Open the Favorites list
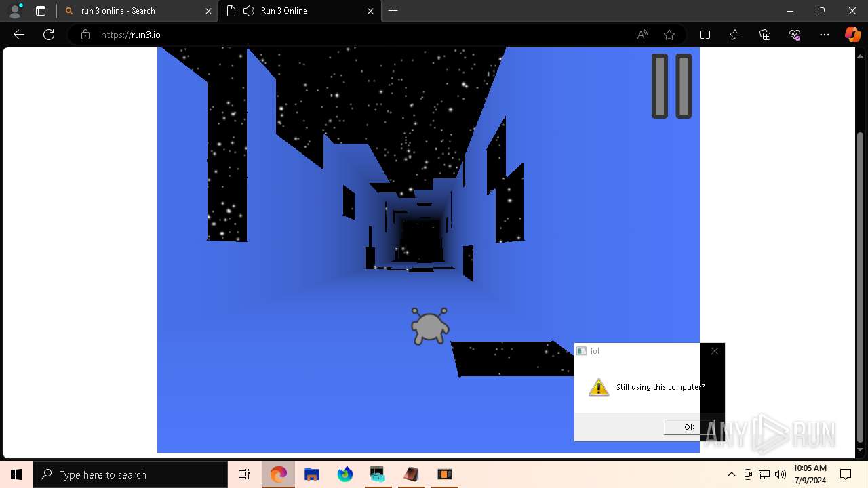This screenshot has width=868, height=488. pos(735,35)
